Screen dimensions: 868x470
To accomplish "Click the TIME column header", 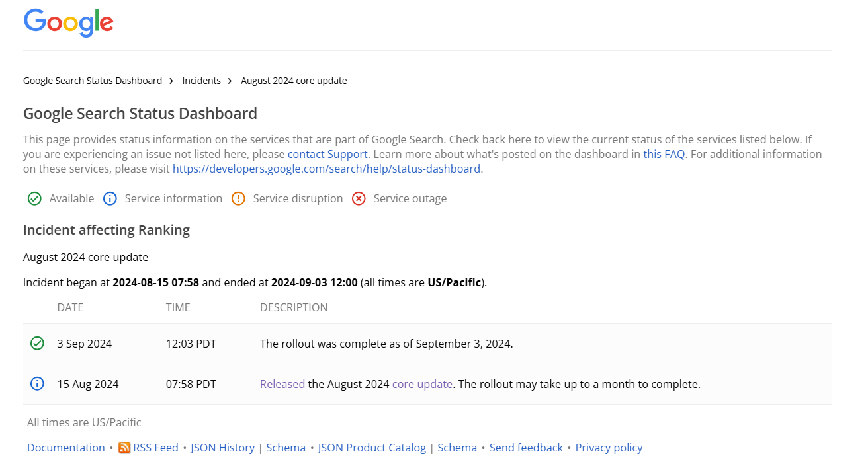I will coord(178,307).
